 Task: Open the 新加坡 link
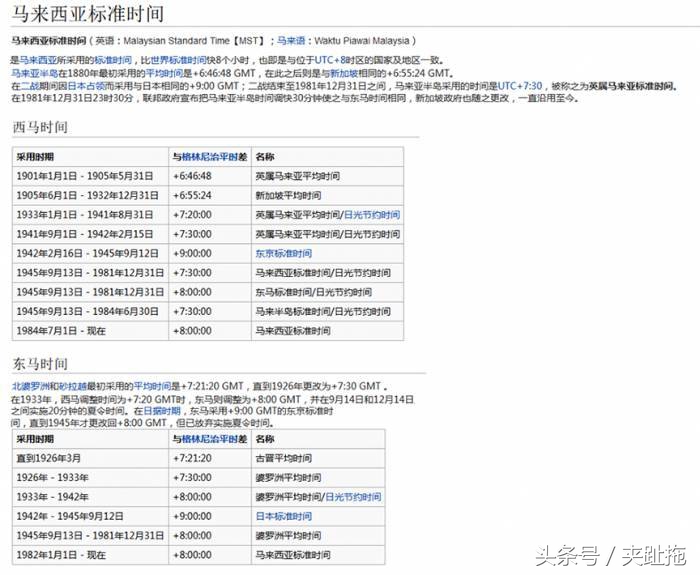coord(344,73)
